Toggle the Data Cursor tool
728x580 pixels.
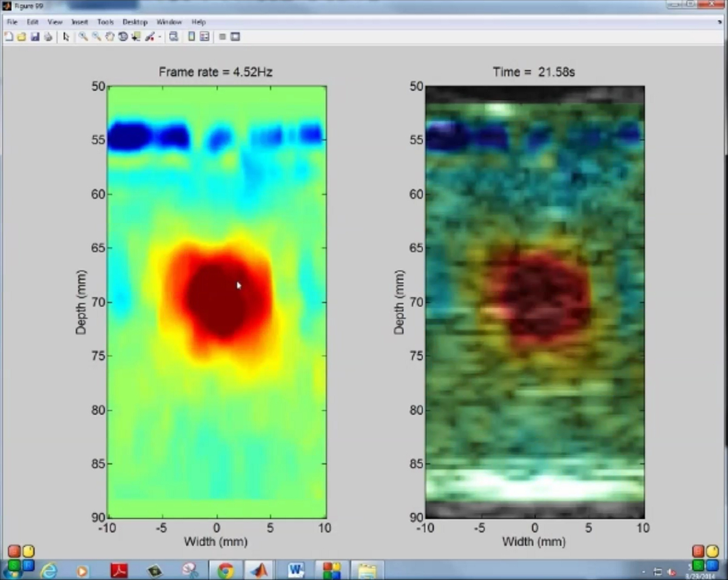coord(135,37)
